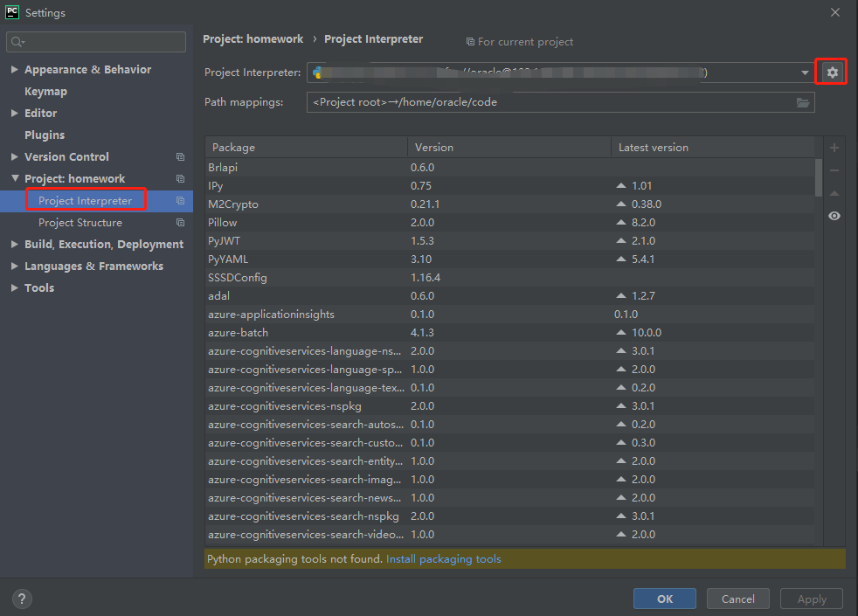
Task: Click the install package plus icon
Action: coord(834,148)
